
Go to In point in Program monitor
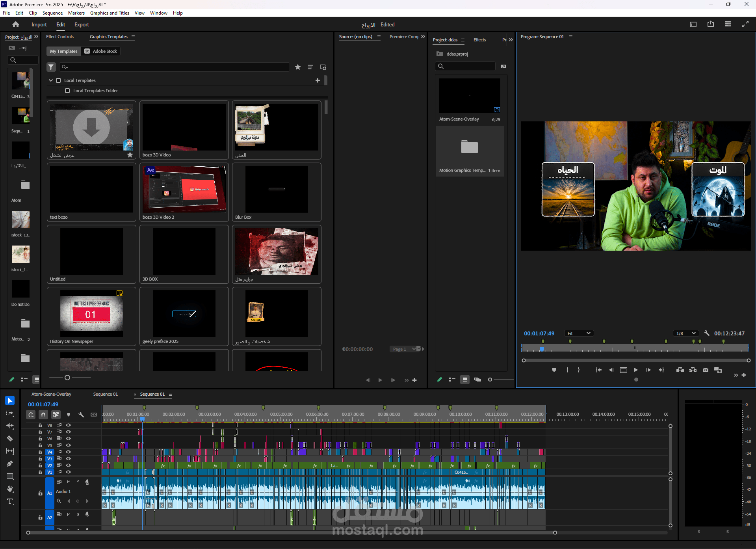[x=598, y=370]
